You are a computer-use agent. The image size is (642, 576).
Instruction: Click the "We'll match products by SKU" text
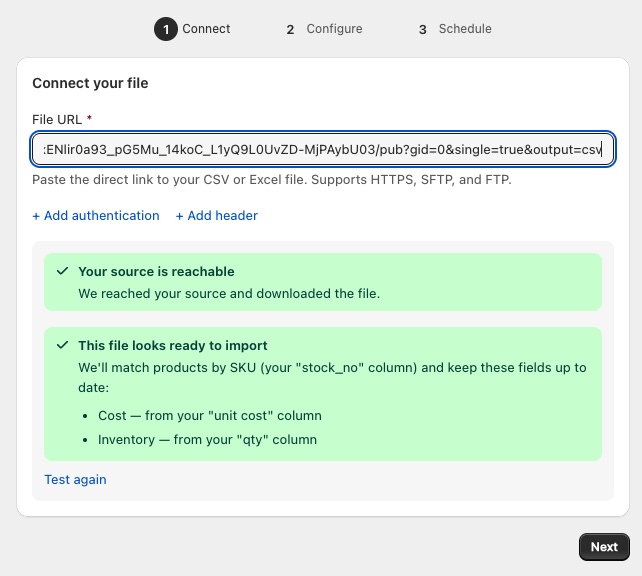(x=332, y=377)
